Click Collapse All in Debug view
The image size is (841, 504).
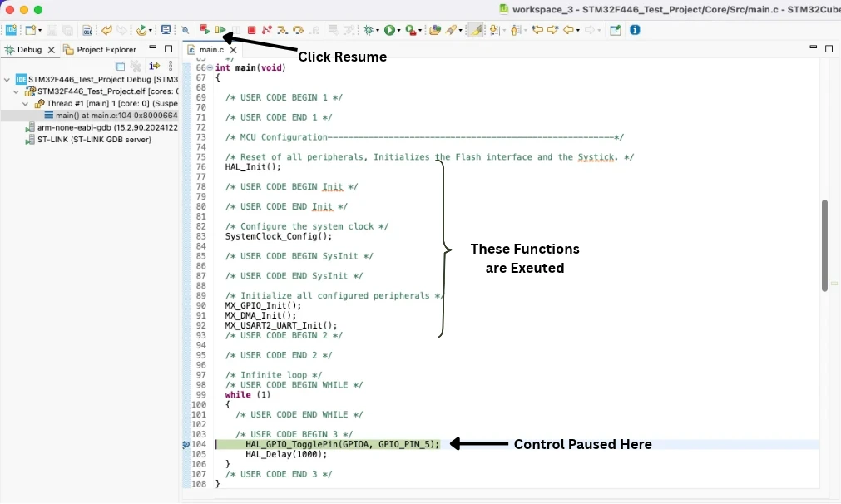[120, 66]
